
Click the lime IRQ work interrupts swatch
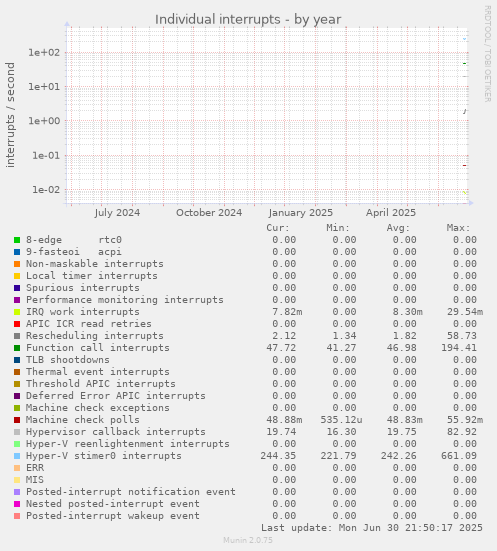coord(17,312)
